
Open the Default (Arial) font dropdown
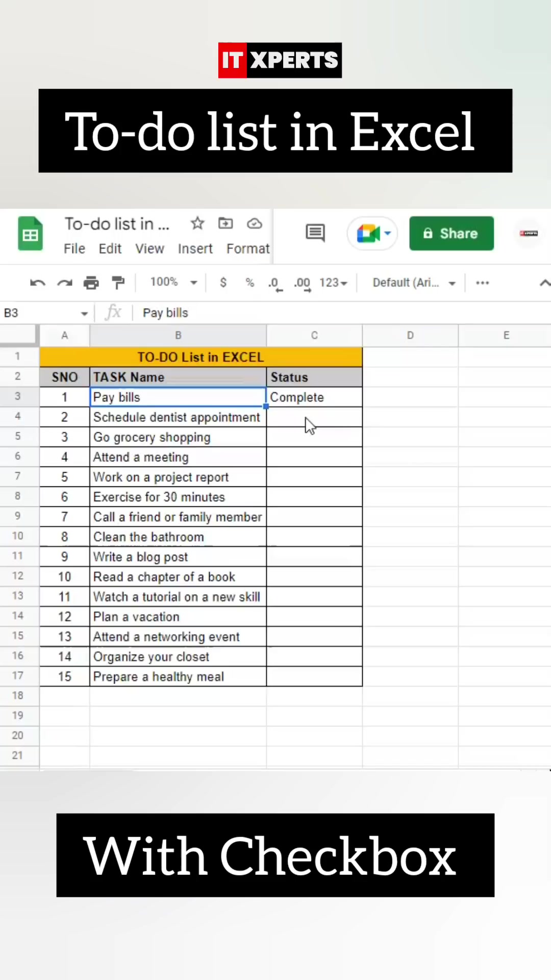click(x=414, y=283)
